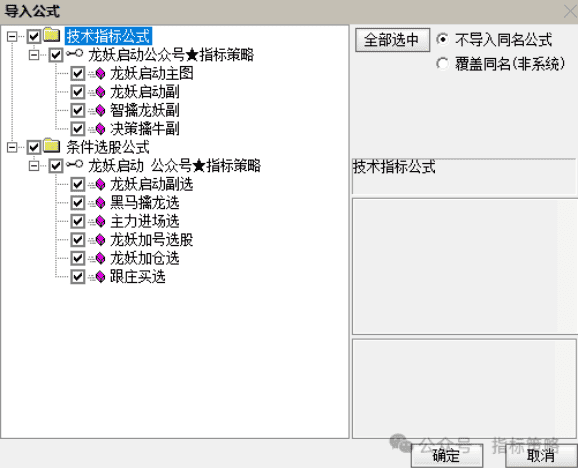The width and height of the screenshot is (578, 468).
Task: Collapse the 条件选股公式 root node
Action: pyautogui.click(x=12, y=147)
